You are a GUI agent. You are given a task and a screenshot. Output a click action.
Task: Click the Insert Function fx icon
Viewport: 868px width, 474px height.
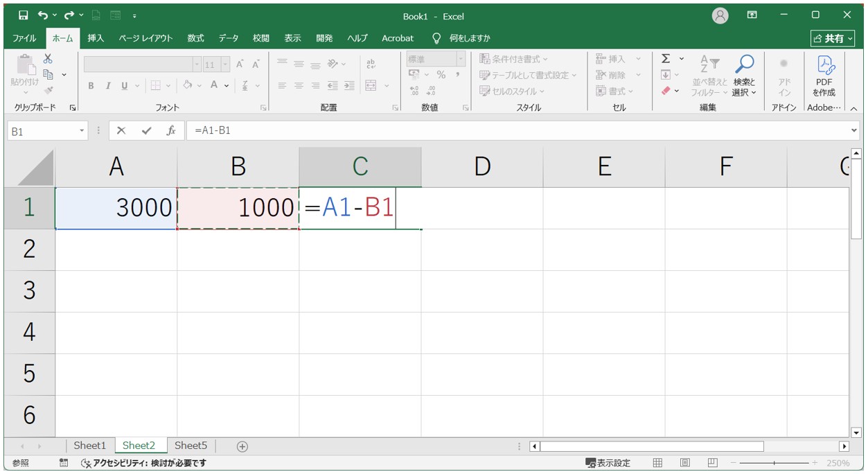(171, 131)
